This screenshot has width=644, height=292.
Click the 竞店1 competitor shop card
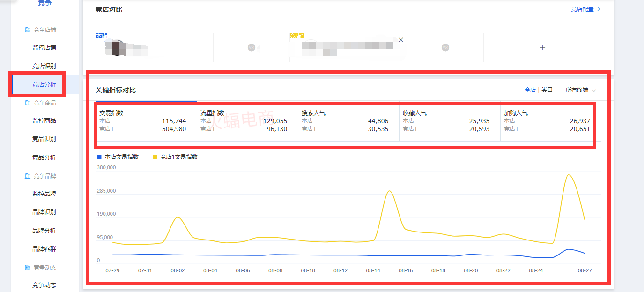348,47
